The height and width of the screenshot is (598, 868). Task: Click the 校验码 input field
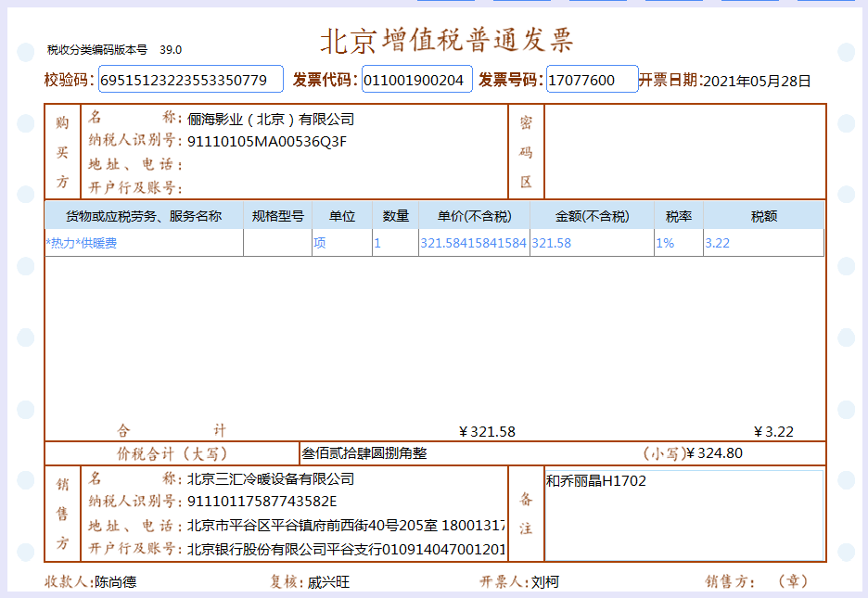pos(191,79)
